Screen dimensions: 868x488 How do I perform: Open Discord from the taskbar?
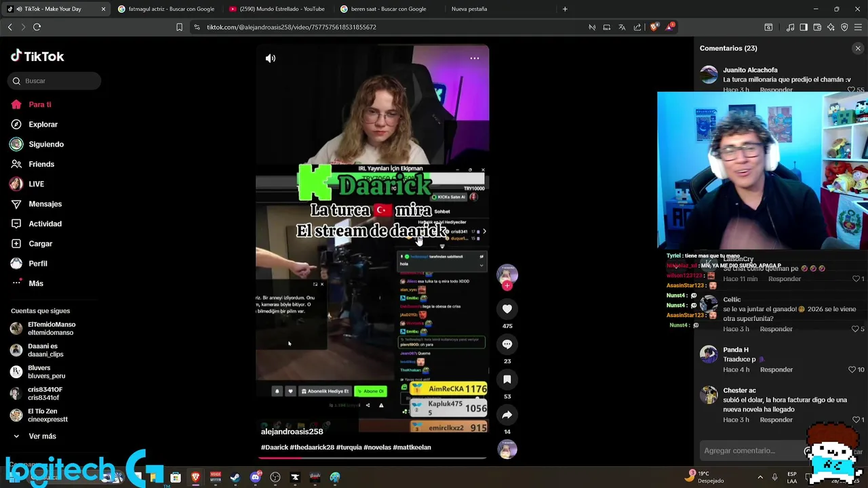(x=256, y=477)
